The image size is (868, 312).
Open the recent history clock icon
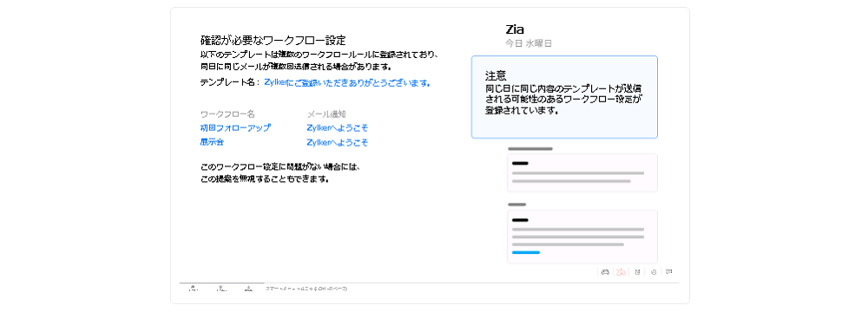click(654, 271)
